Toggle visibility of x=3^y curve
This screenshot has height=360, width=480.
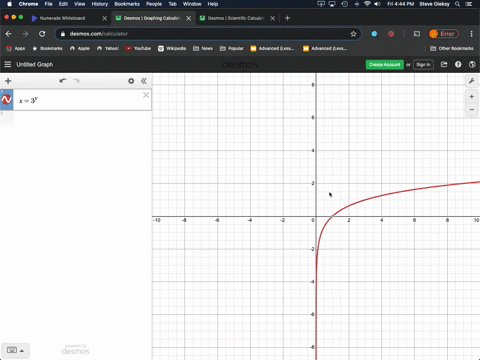coord(6,99)
